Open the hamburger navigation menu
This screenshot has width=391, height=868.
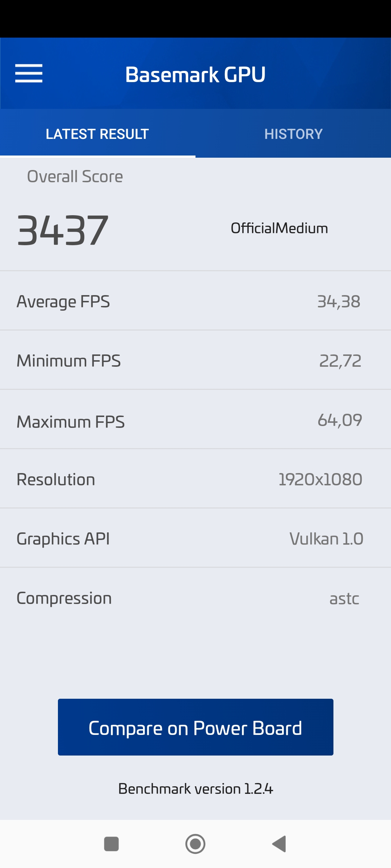tap(29, 73)
